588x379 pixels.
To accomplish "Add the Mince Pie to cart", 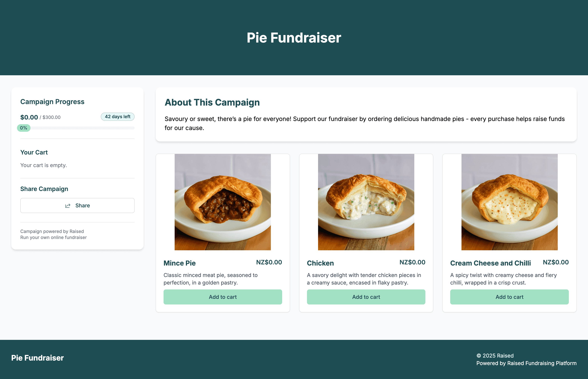I will [x=222, y=297].
